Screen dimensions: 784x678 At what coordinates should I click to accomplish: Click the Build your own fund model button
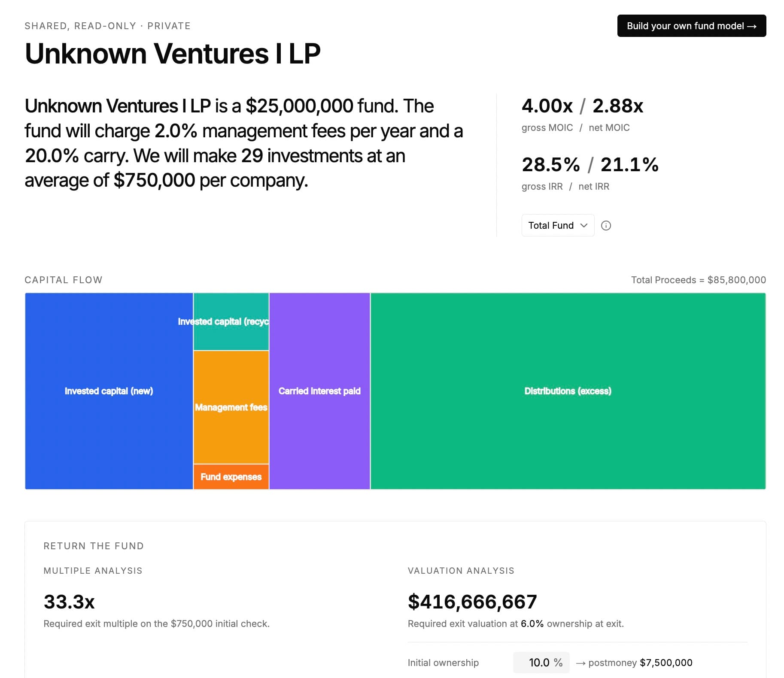tap(691, 26)
